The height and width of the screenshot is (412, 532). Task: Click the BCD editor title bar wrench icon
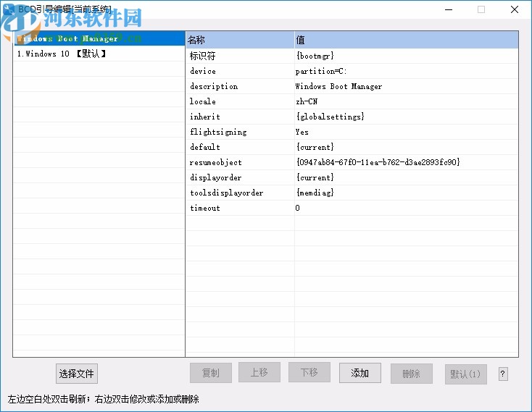[9, 9]
